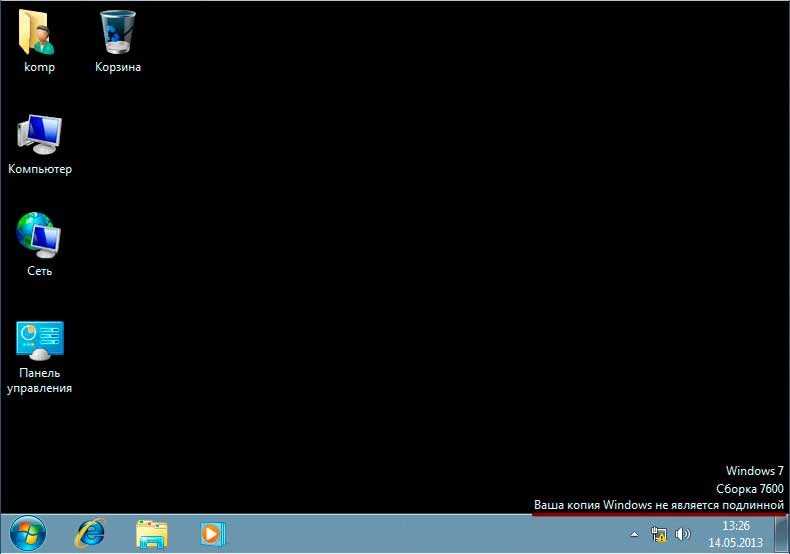Select the Панель управления icon
This screenshot has width=790, height=554.
40,340
